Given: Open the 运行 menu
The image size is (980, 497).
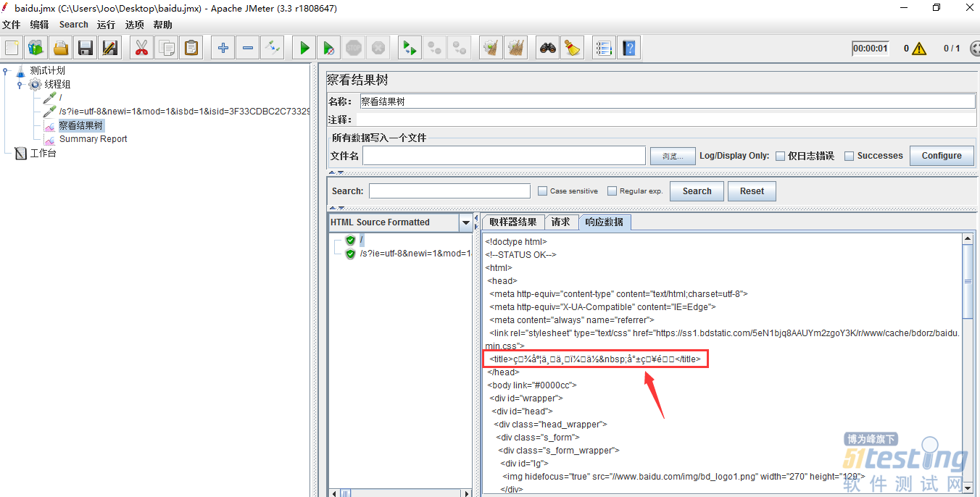Looking at the screenshot, I should coord(107,25).
